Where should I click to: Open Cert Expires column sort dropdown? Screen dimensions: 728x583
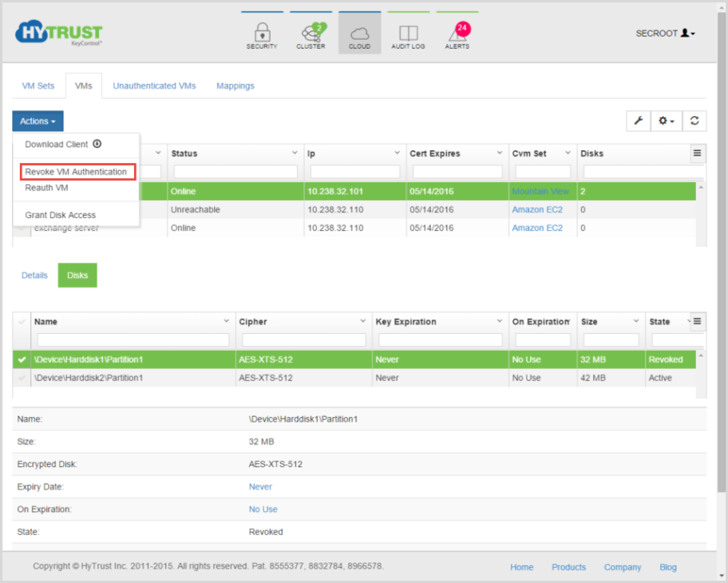point(500,153)
